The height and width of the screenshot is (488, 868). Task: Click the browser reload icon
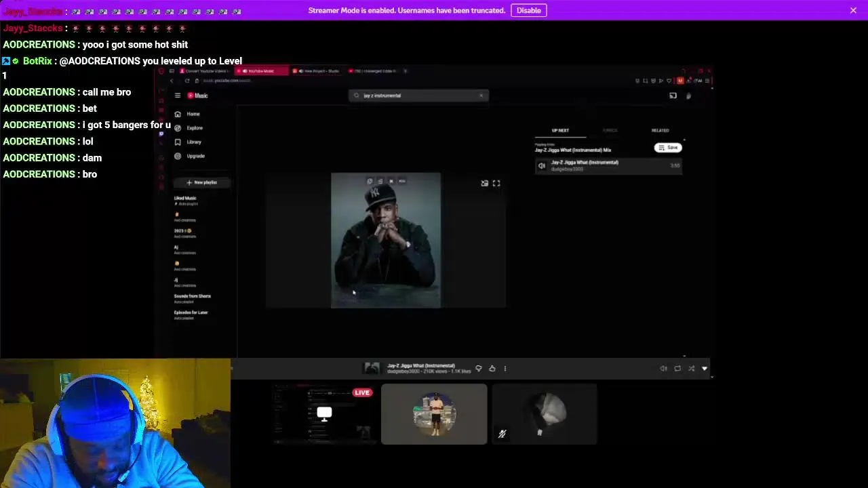(187, 81)
